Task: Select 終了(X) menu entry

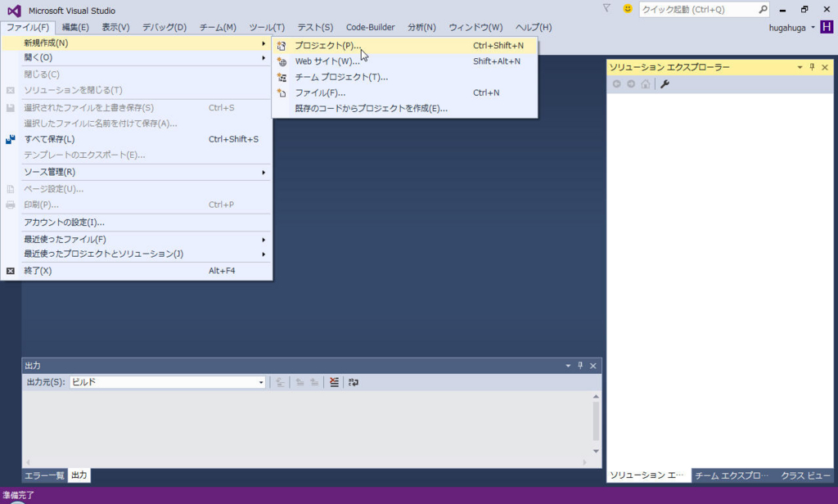Action: click(x=137, y=271)
